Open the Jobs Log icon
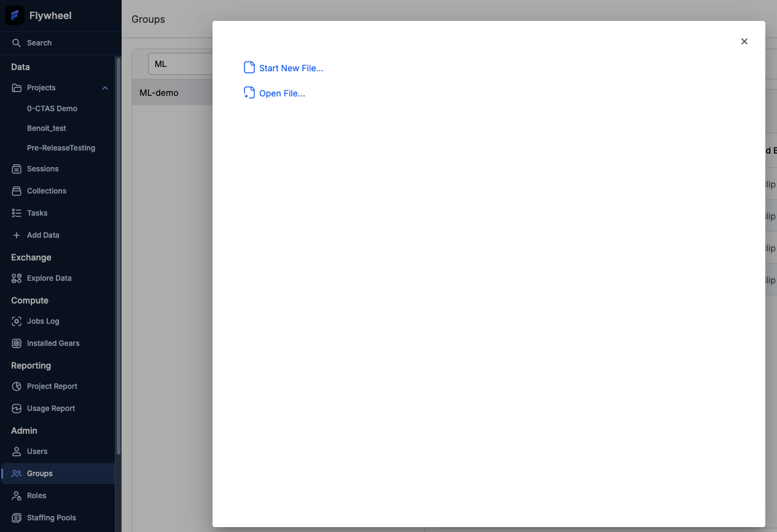This screenshot has width=777, height=532. [16, 321]
